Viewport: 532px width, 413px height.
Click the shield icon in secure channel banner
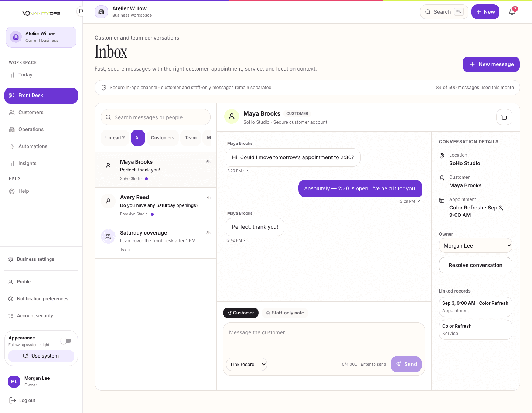point(104,88)
